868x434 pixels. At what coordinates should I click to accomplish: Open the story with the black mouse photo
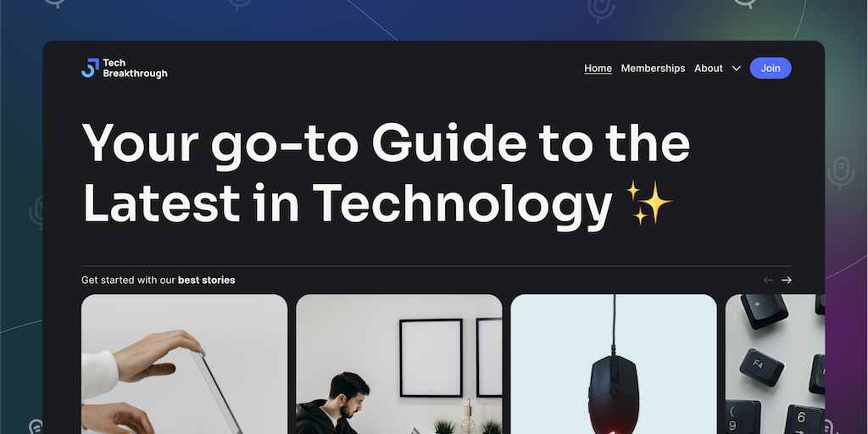click(614, 364)
